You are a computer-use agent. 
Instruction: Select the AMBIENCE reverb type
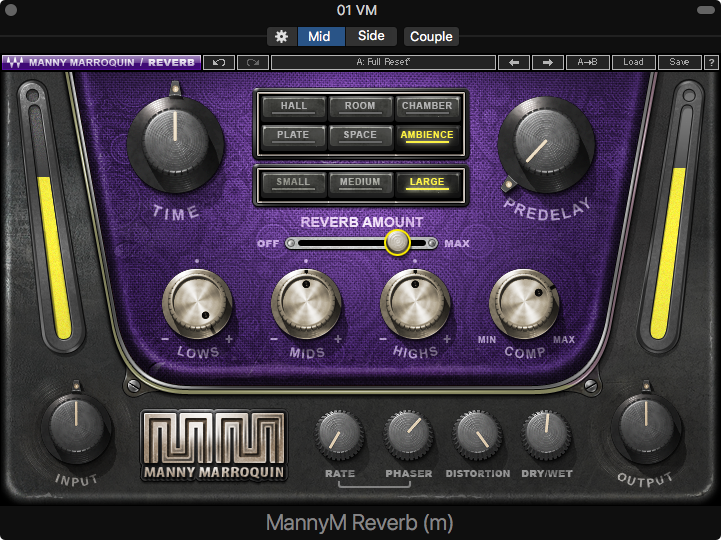[x=427, y=135]
